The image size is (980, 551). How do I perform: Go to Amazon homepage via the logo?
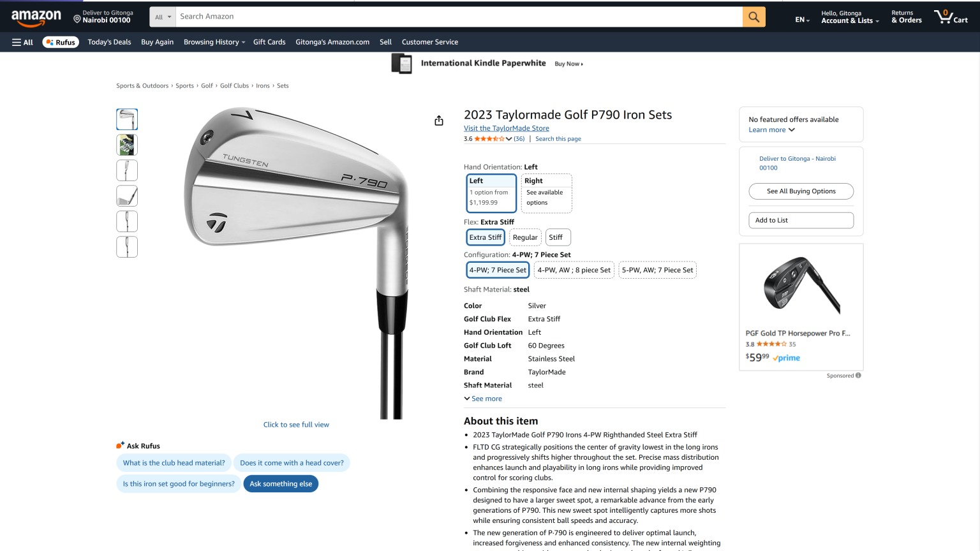(36, 17)
